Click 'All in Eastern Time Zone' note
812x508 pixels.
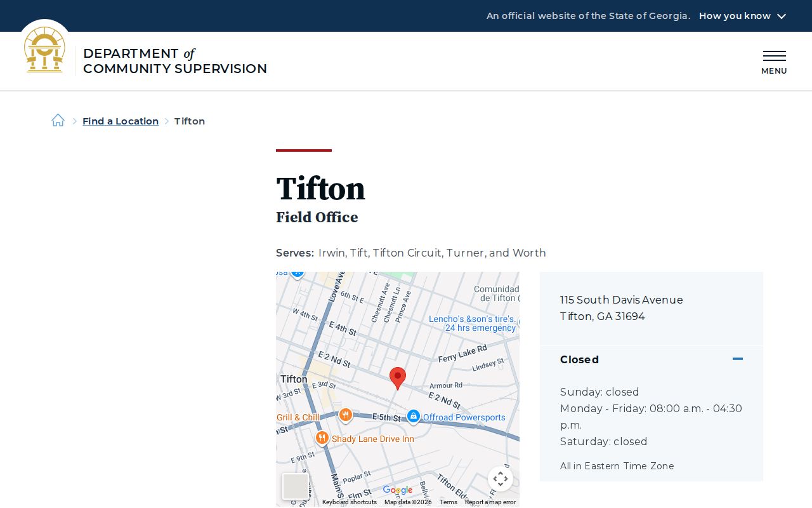tap(617, 466)
